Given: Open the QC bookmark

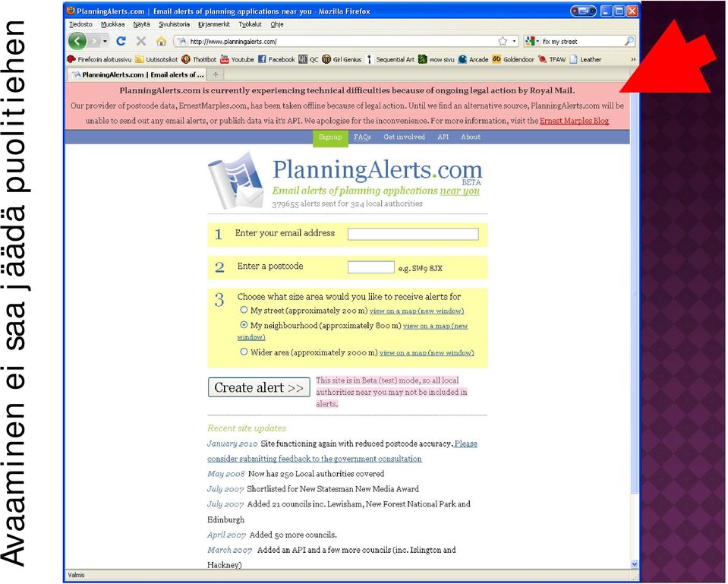Looking at the screenshot, I should pyautogui.click(x=308, y=59).
